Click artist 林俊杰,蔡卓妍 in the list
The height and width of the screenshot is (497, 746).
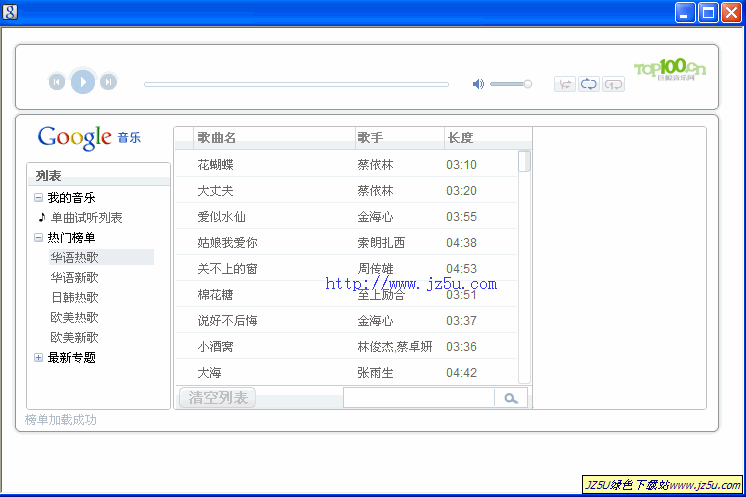click(395, 347)
